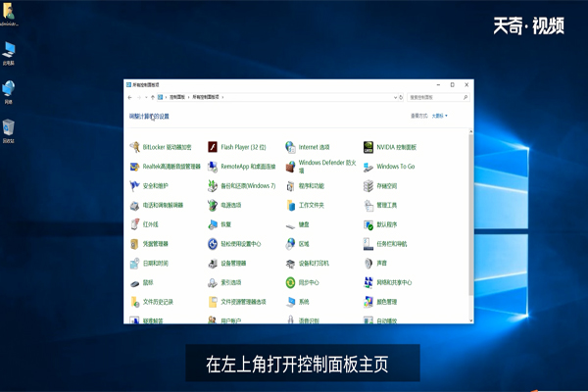Click the scrollbar down arrow
Image resolution: width=588 pixels, height=392 pixels.
(x=471, y=320)
